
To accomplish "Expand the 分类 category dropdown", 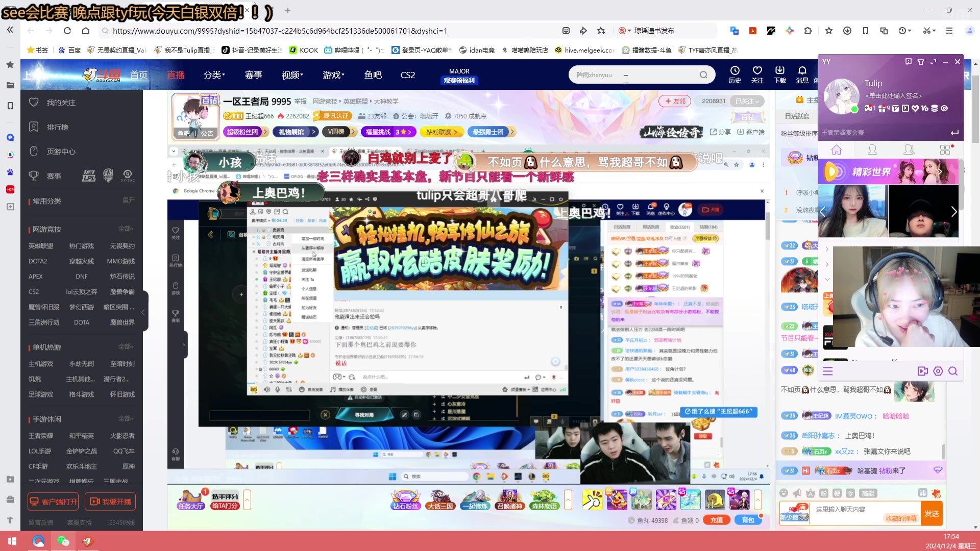I will tap(214, 75).
